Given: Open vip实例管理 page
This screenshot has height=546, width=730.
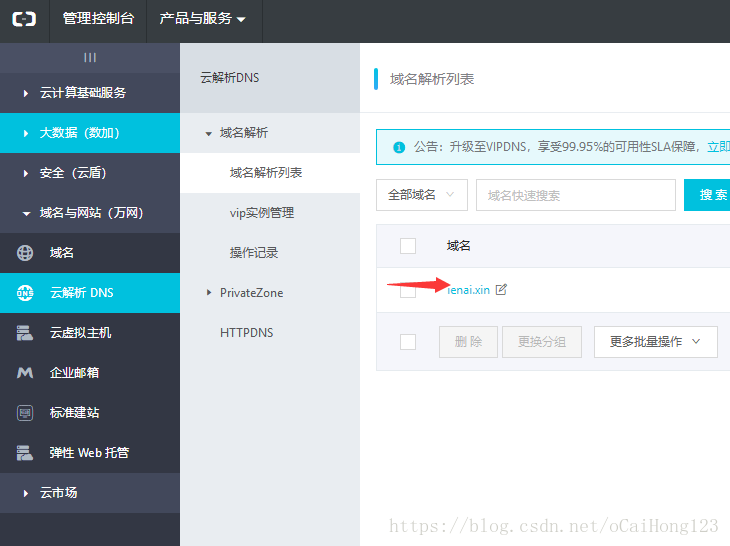Looking at the screenshot, I should pyautogui.click(x=270, y=213).
